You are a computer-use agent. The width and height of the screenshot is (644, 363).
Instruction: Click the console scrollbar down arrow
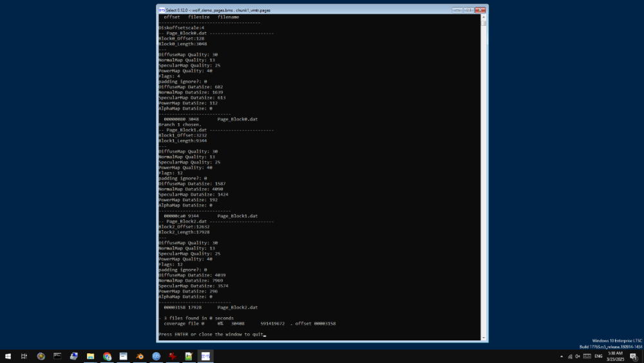tap(484, 337)
